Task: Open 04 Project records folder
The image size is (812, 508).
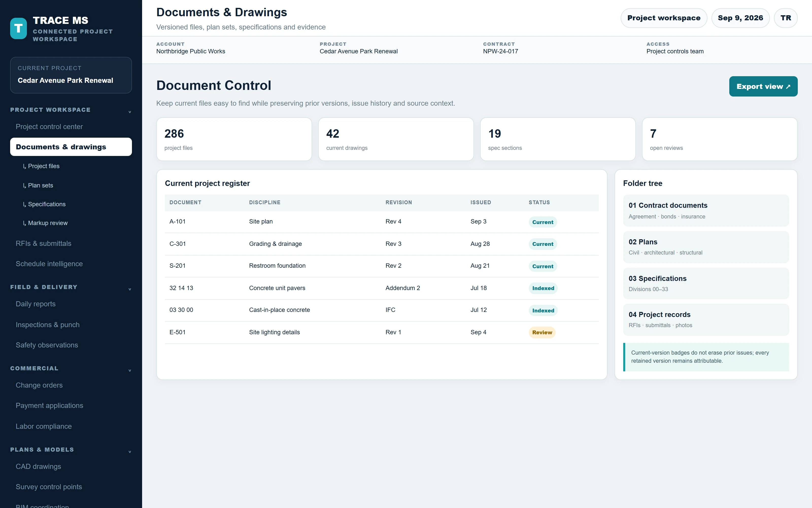Action: (x=706, y=320)
